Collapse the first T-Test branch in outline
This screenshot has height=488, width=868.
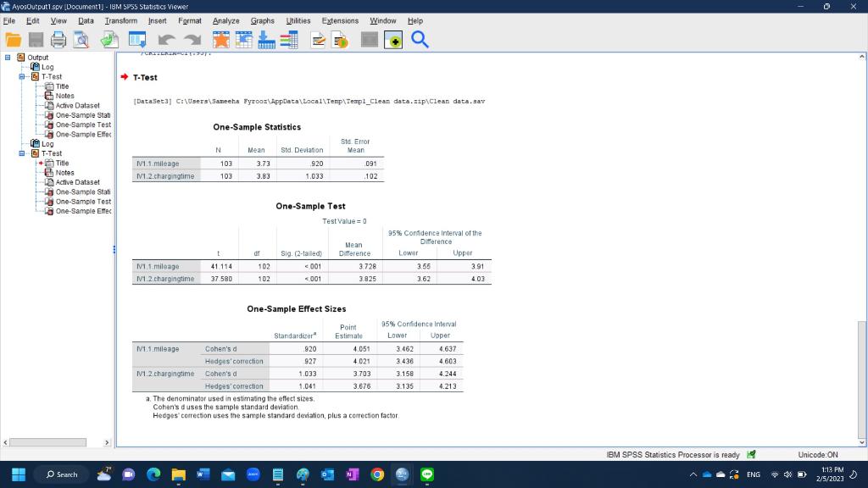pyautogui.click(x=21, y=75)
